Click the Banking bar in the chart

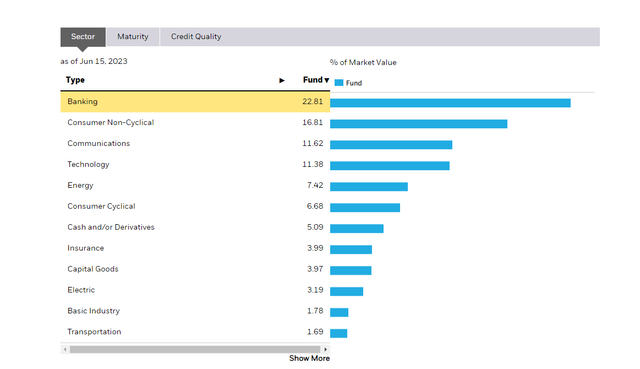click(x=450, y=103)
